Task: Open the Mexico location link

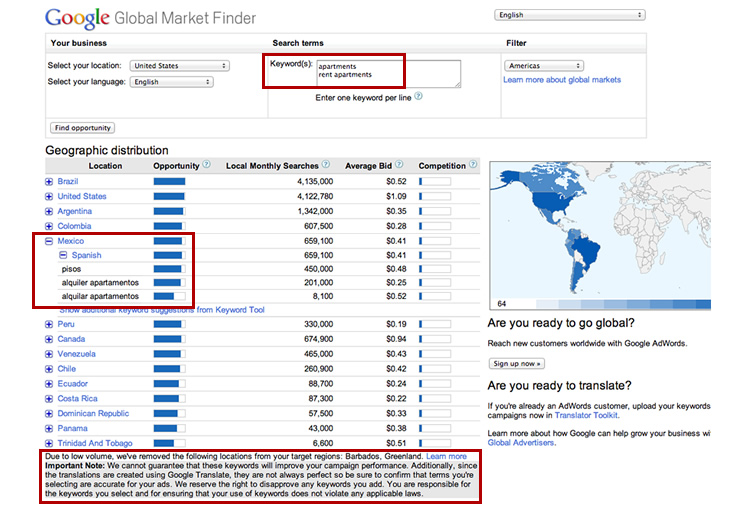Action: (71, 241)
